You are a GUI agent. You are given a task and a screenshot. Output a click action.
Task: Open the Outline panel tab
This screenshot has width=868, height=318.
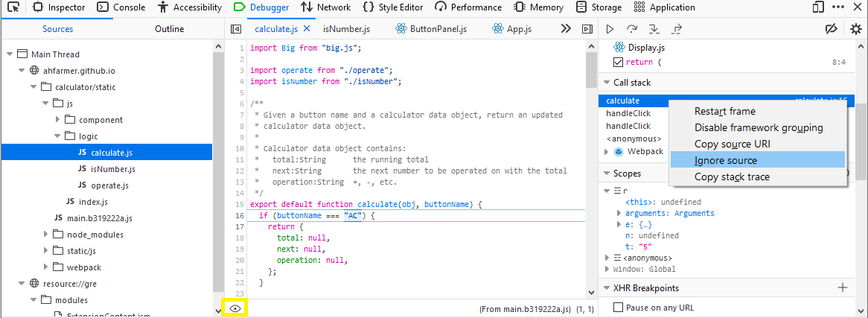169,29
